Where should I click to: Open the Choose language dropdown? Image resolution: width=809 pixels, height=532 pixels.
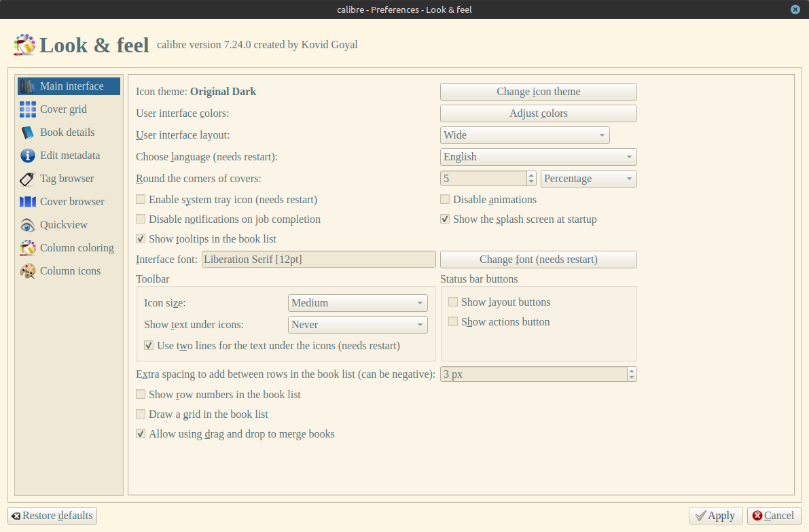[x=538, y=157]
